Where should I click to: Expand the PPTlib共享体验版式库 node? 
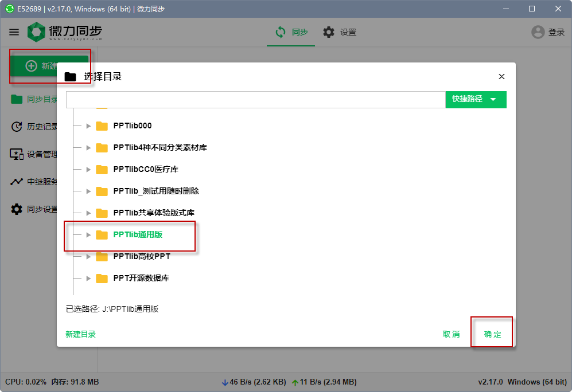[88, 213]
